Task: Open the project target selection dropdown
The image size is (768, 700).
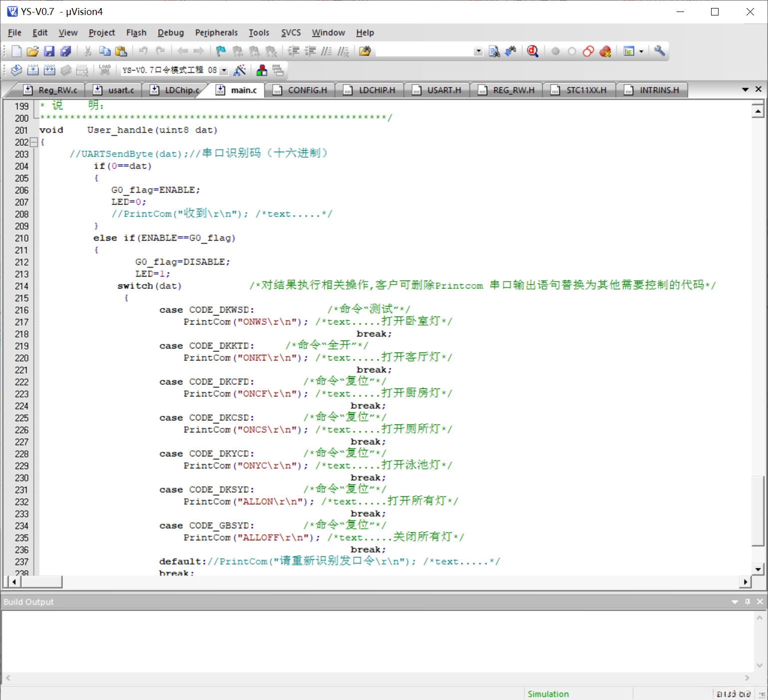Action: (x=224, y=70)
